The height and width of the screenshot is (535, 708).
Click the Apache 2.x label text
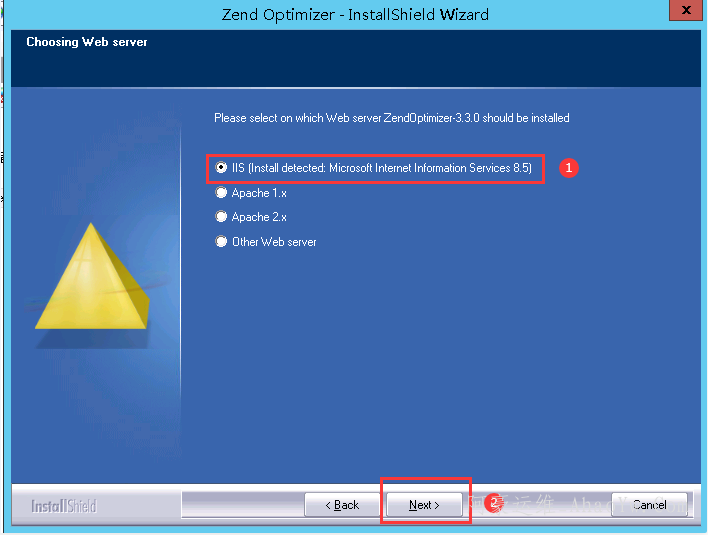coord(259,217)
